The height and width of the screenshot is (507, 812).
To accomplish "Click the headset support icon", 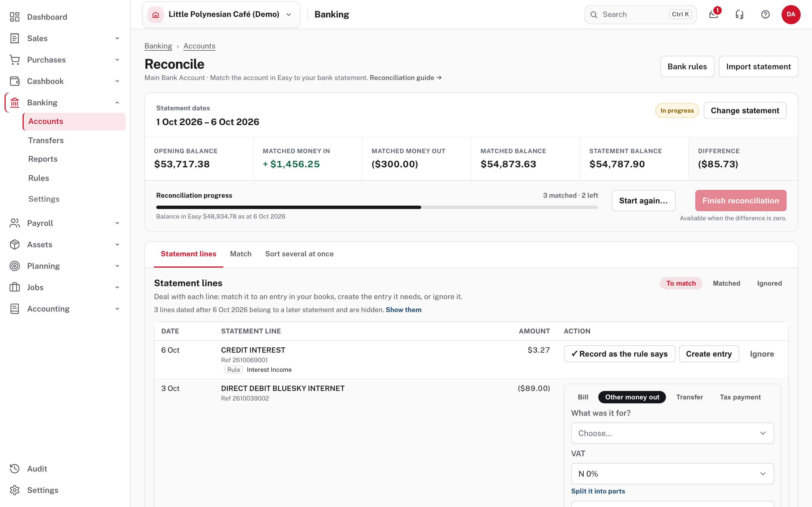I will click(740, 14).
